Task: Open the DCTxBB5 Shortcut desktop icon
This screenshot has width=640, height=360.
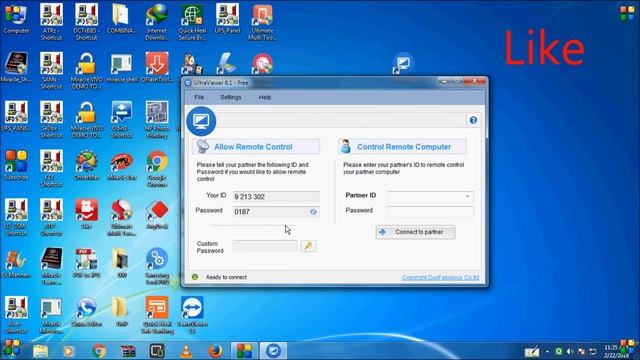Action: click(87, 22)
